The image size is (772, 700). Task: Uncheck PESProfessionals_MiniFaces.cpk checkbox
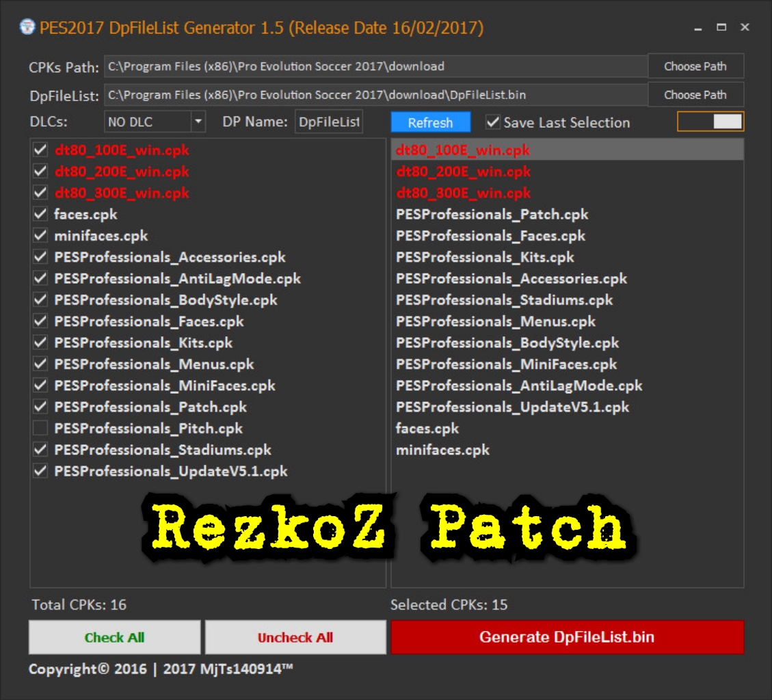[x=40, y=386]
